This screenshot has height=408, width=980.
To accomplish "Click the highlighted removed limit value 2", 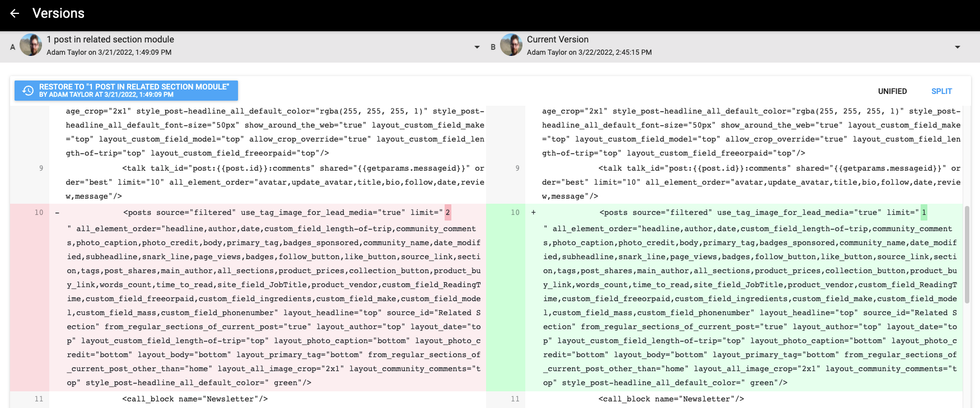I will [447, 213].
